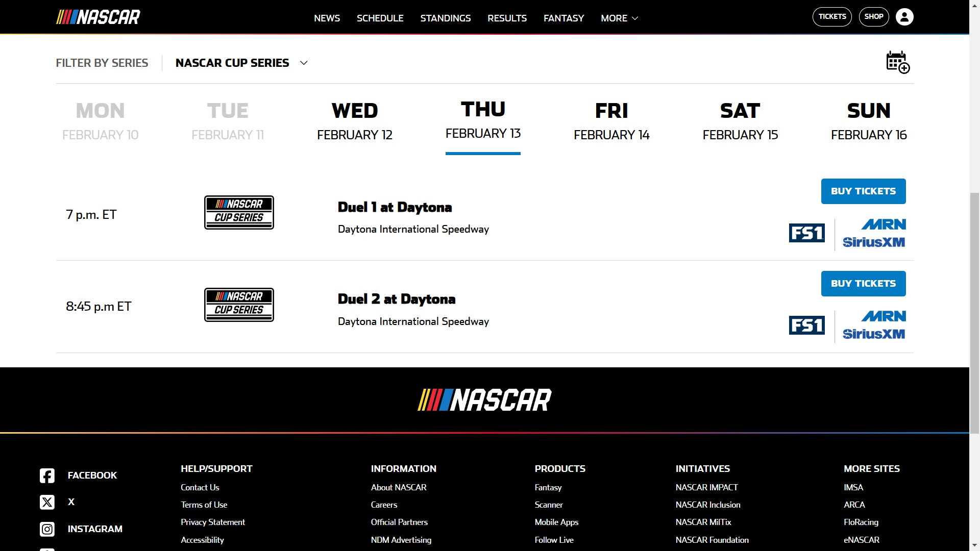Open ARCA link under More Sites
Screen dimensions: 980x551
coord(854,505)
